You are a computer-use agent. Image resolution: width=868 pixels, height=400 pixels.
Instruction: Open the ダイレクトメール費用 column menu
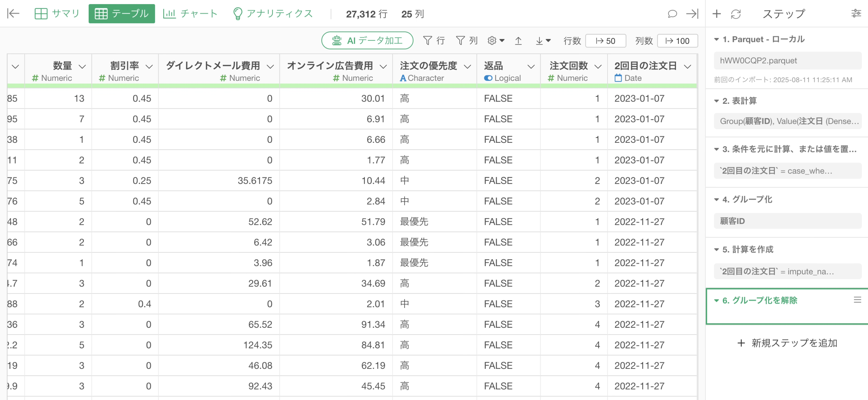point(270,67)
